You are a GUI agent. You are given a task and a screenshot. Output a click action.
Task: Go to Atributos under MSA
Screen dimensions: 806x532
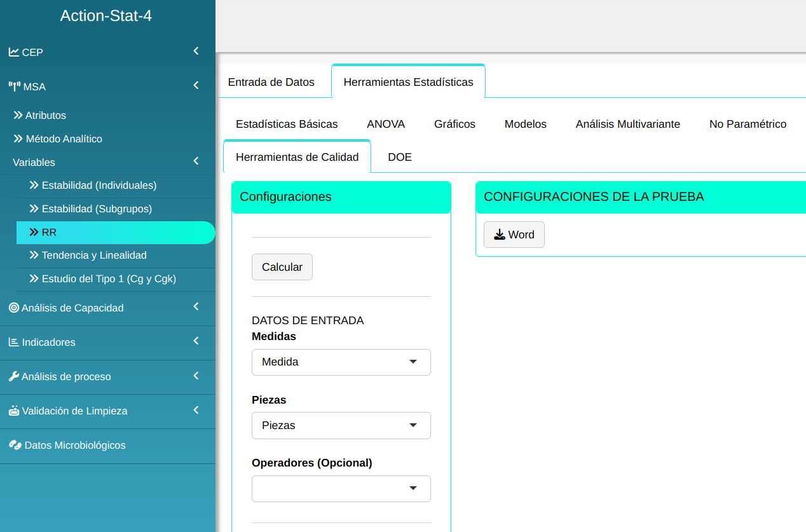point(45,116)
